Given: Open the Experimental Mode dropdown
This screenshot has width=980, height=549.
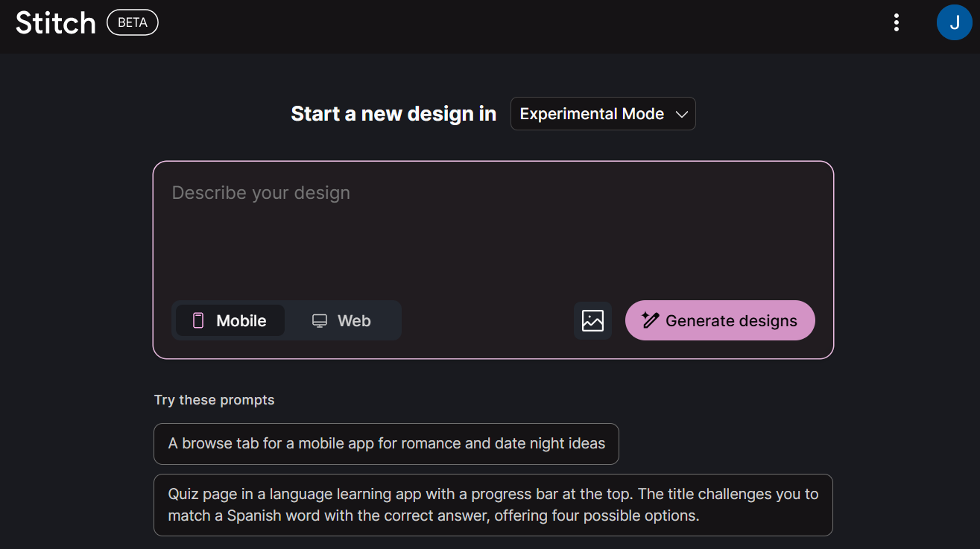Looking at the screenshot, I should (x=602, y=114).
